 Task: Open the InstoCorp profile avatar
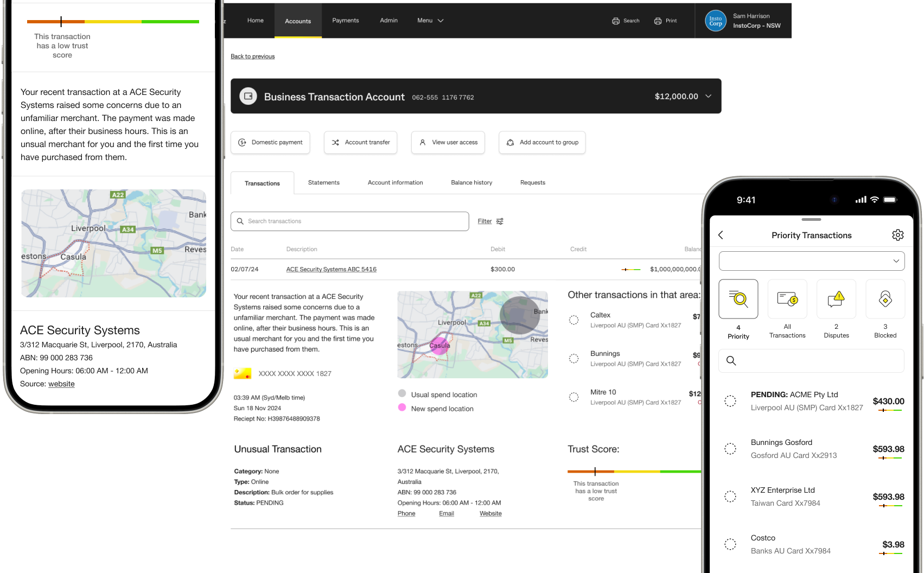[x=716, y=21]
